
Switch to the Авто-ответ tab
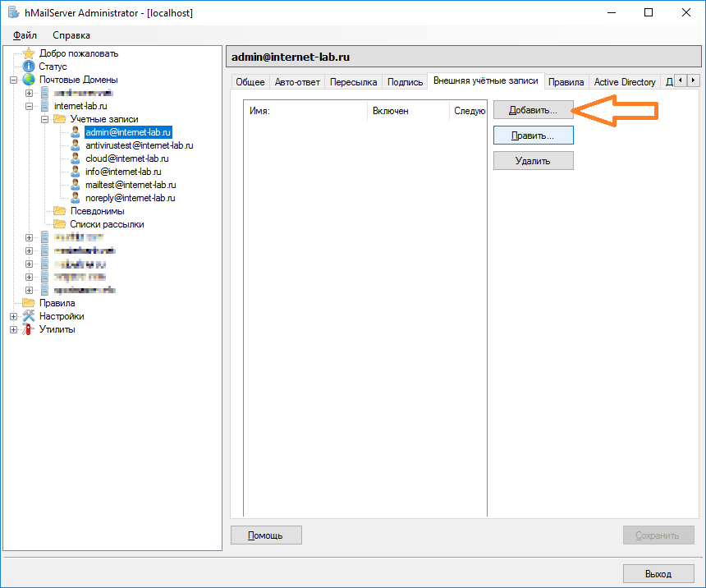click(x=297, y=82)
